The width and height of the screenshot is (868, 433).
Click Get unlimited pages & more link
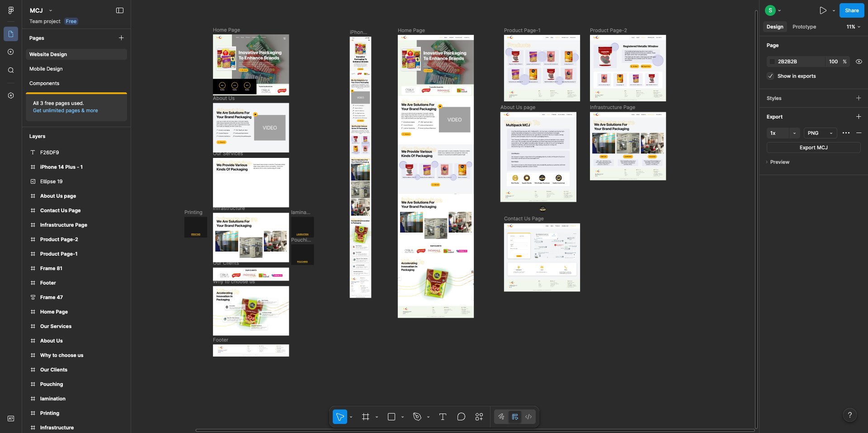pyautogui.click(x=65, y=110)
